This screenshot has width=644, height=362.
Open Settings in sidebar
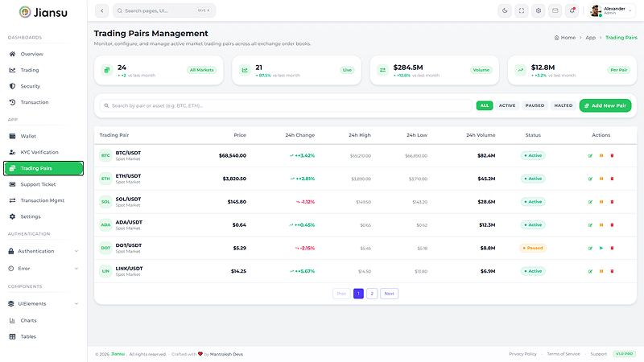(43, 216)
